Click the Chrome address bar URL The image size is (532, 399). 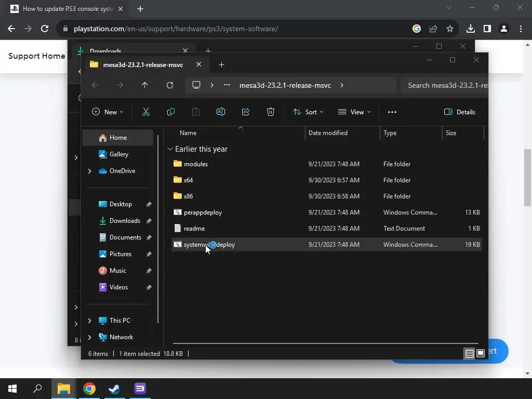coord(176,29)
